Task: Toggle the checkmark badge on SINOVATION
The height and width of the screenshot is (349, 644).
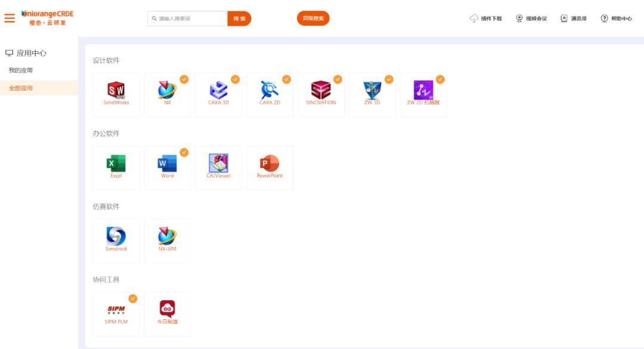Action: [x=338, y=79]
